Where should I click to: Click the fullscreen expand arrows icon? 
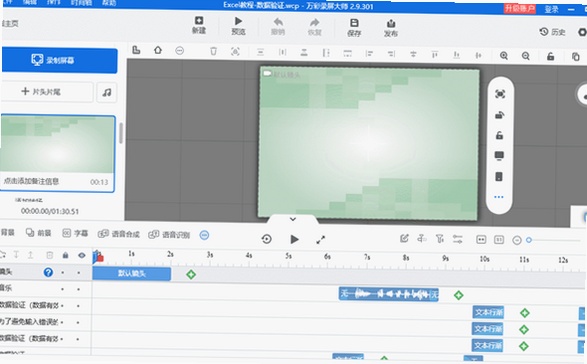(x=320, y=240)
